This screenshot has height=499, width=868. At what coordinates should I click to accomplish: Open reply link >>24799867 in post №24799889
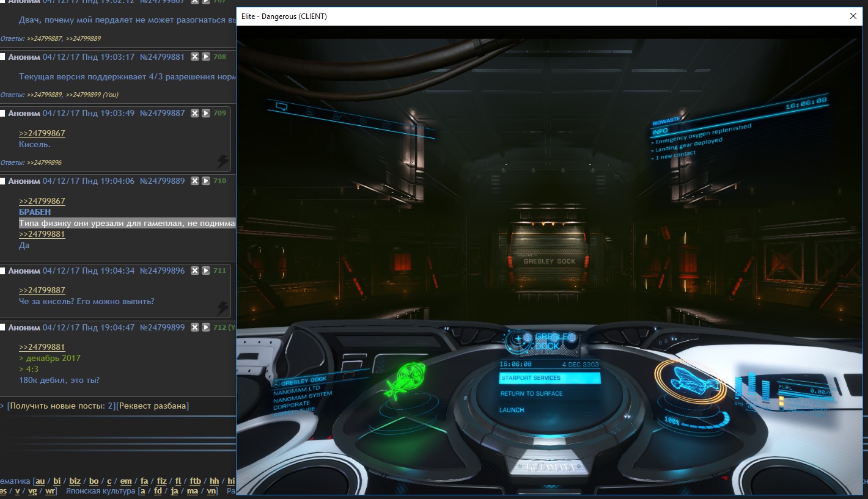coord(42,201)
